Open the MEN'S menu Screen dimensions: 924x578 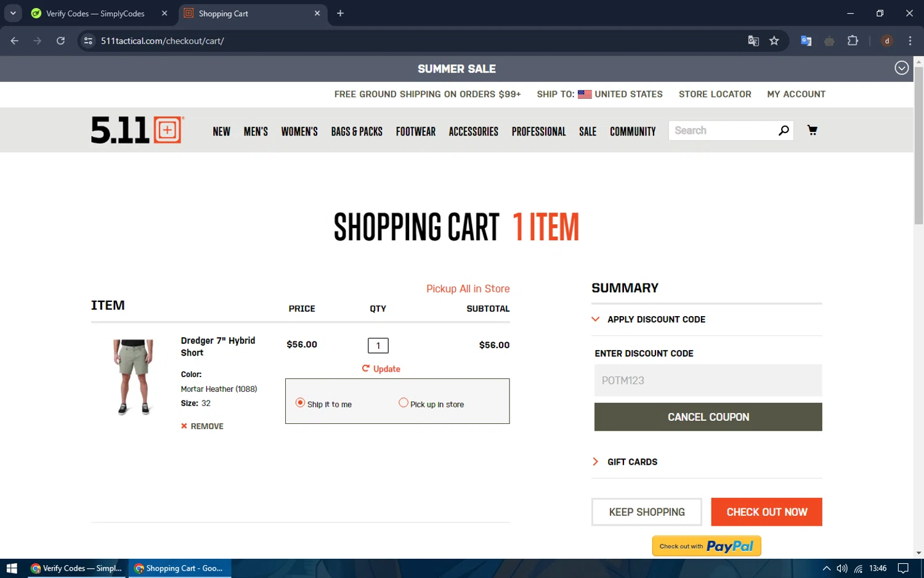click(x=256, y=131)
